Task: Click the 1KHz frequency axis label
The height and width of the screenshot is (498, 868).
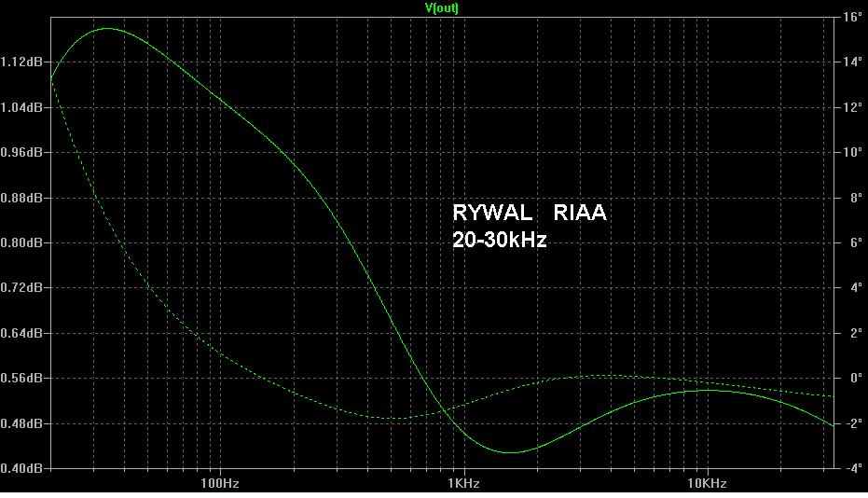Action: click(463, 484)
